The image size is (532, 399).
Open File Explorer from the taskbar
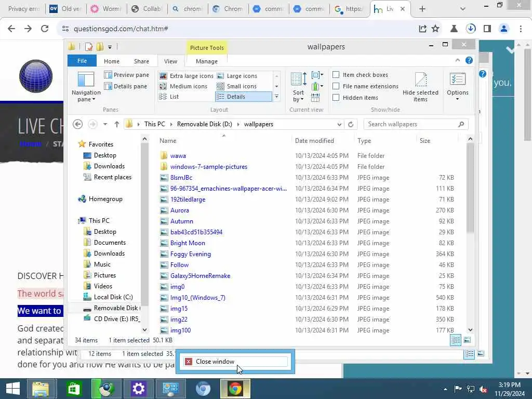41,389
